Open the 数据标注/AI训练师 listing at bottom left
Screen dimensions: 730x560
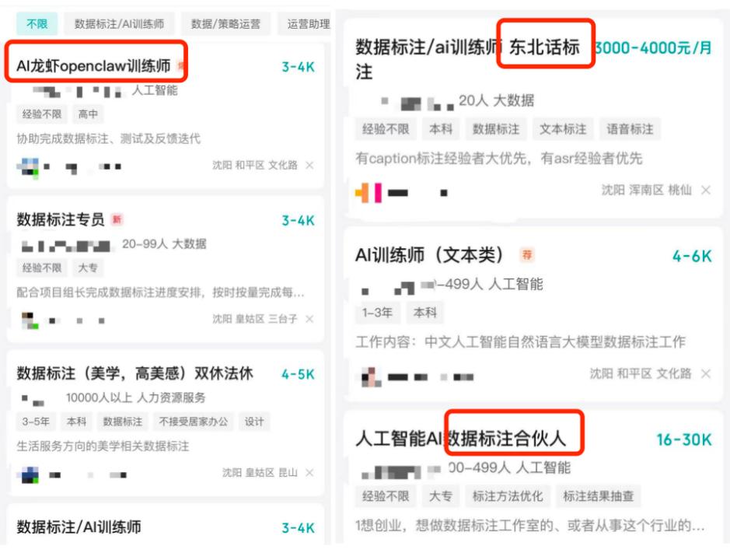click(79, 527)
